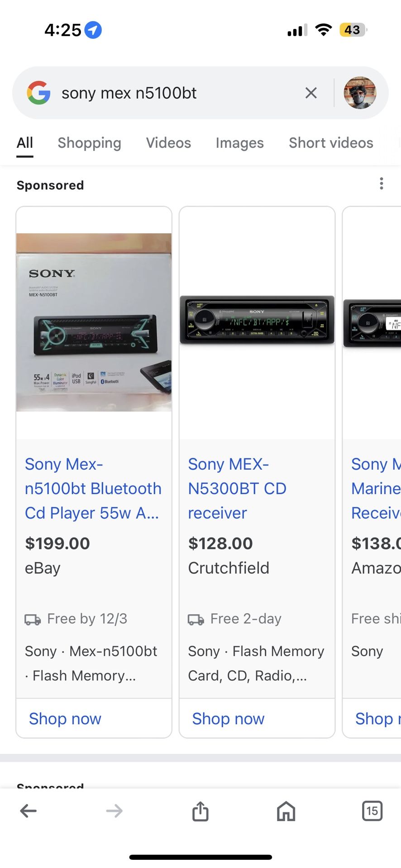
Task: Open Sony MEX-N5300BT CD receiver link
Action: (x=237, y=489)
